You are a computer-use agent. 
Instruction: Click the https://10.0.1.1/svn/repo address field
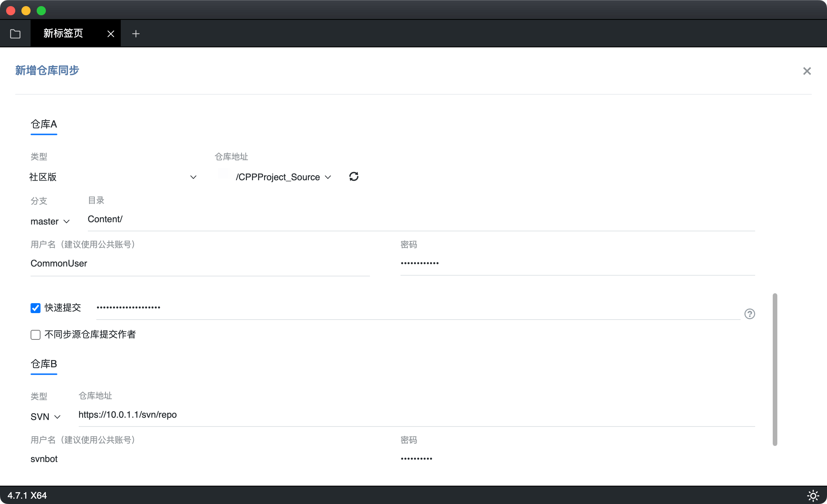pyautogui.click(x=416, y=415)
